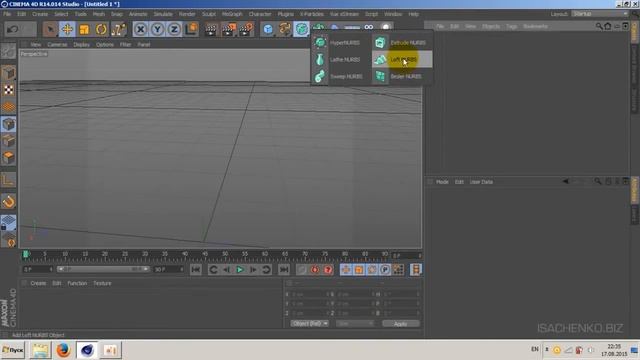
Task: Open Object (Rel) coordinate dropdown
Action: pyautogui.click(x=309, y=324)
